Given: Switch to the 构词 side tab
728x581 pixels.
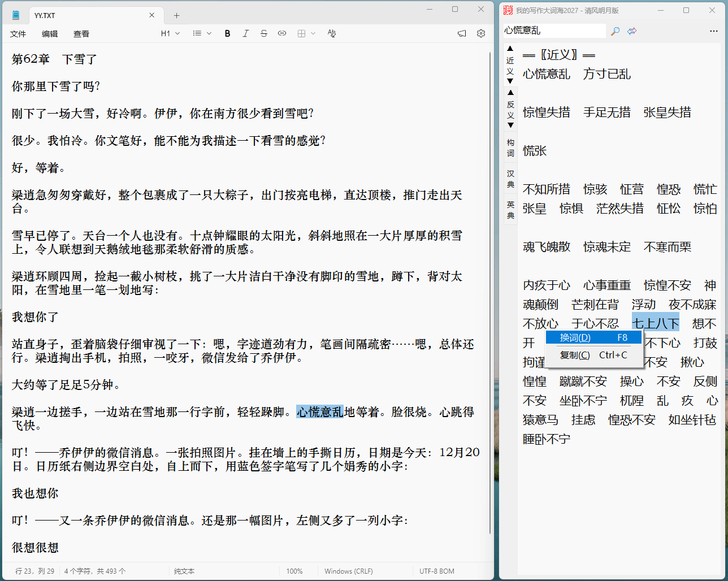Looking at the screenshot, I should click(510, 148).
